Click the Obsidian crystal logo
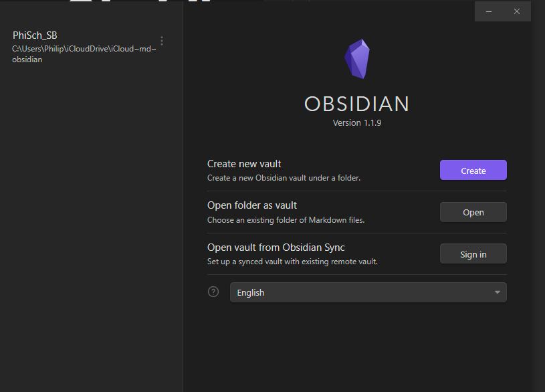The width and height of the screenshot is (545, 392). [x=357, y=59]
